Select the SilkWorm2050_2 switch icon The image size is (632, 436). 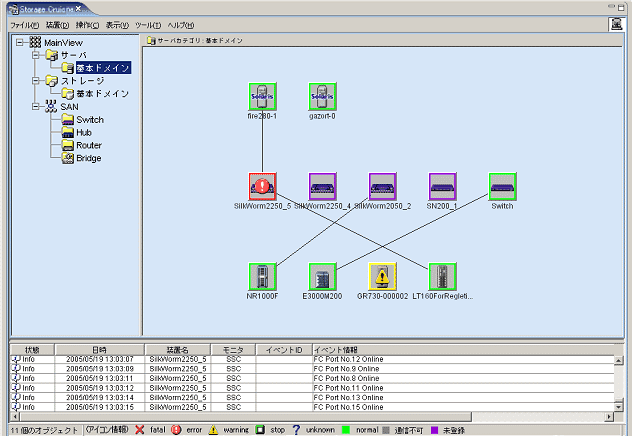coord(382,187)
